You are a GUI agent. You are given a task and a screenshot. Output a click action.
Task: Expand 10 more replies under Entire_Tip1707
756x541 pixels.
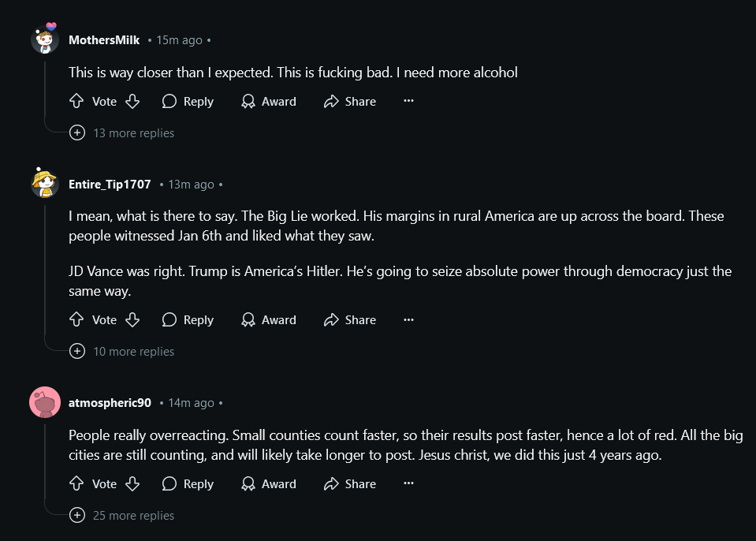122,351
